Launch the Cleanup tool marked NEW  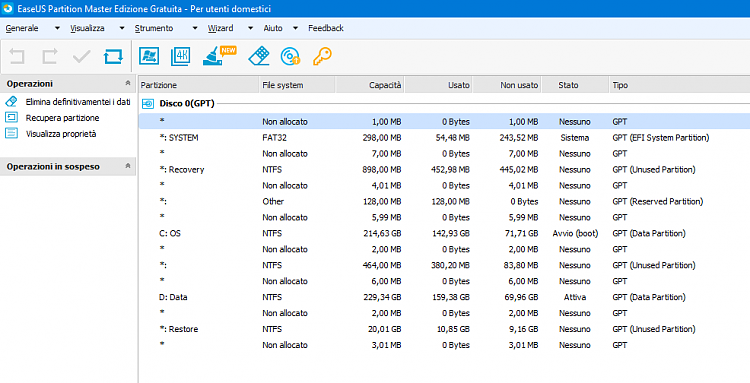[x=219, y=55]
